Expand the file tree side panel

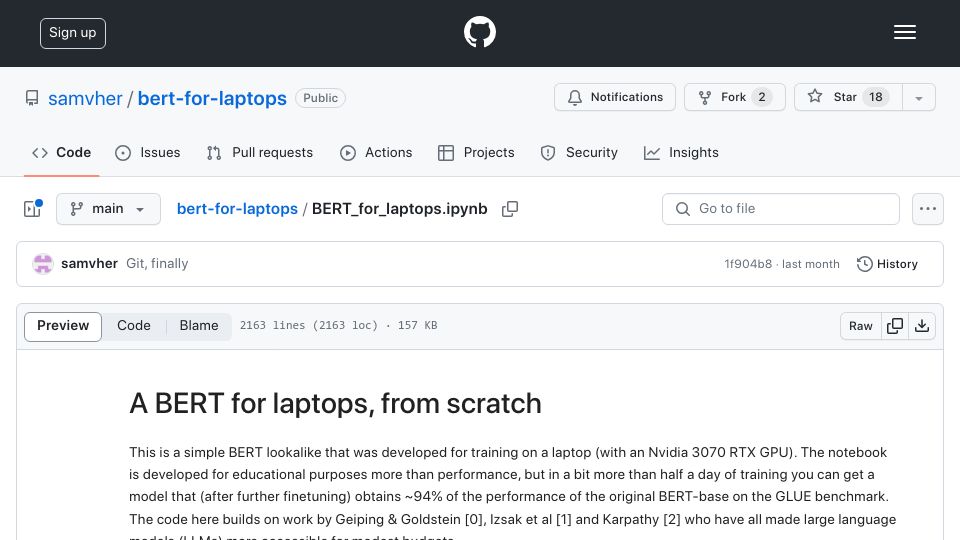pos(32,209)
